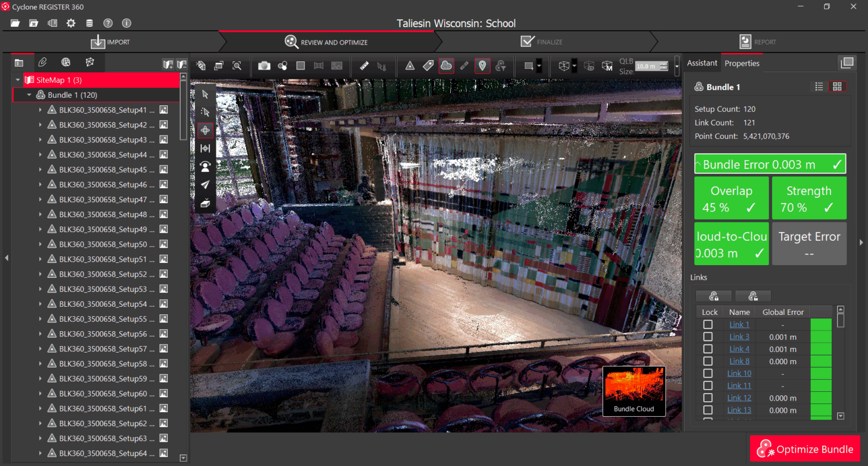The image size is (868, 466).
Task: Open the Link 10 hyperlink
Action: (739, 373)
